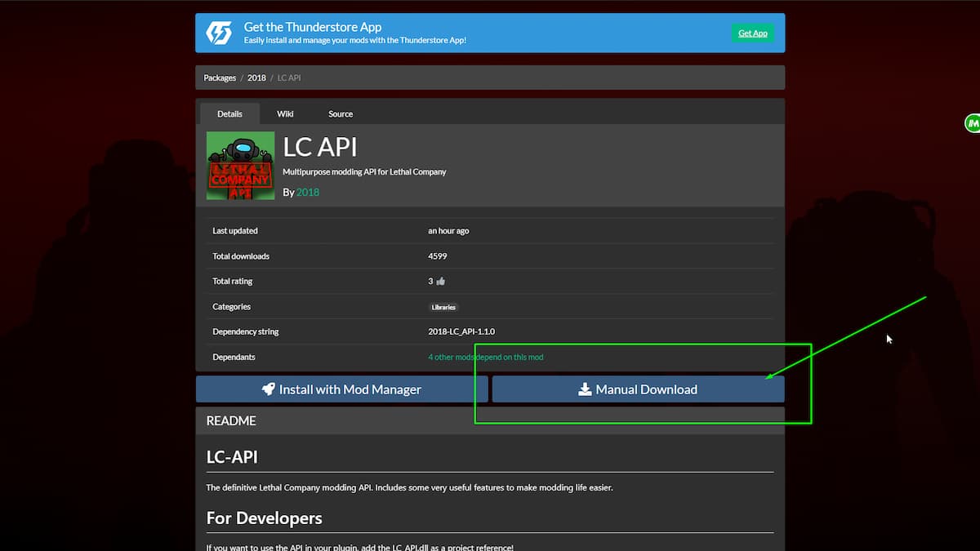Click the For Developers heading

(264, 518)
